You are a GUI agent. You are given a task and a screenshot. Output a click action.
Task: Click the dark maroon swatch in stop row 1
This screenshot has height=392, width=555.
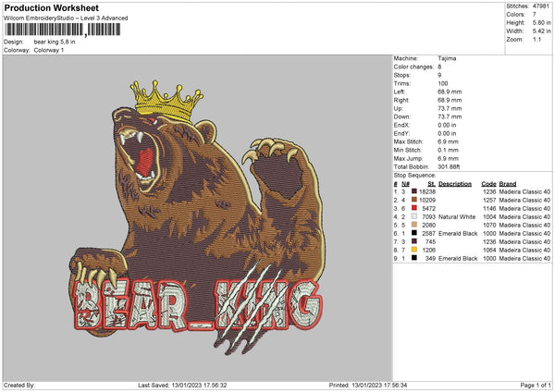click(x=413, y=191)
